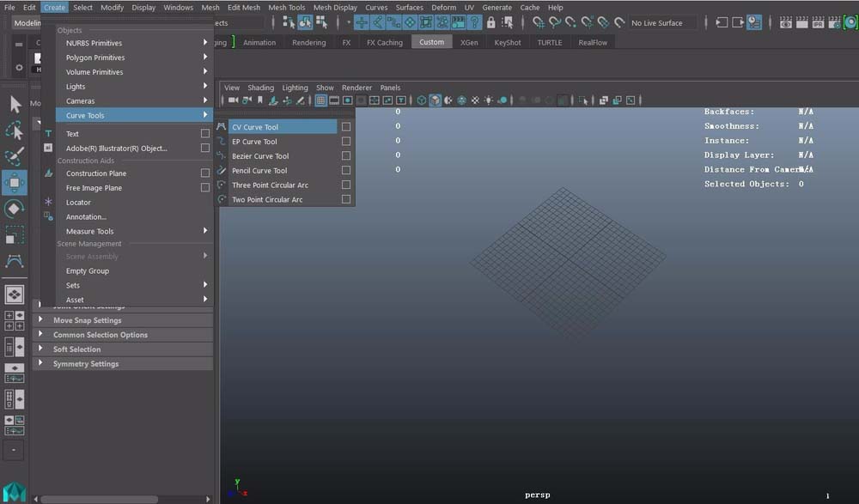The image size is (859, 504).
Task: Click the Empty Group menu entry
Action: [88, 271]
